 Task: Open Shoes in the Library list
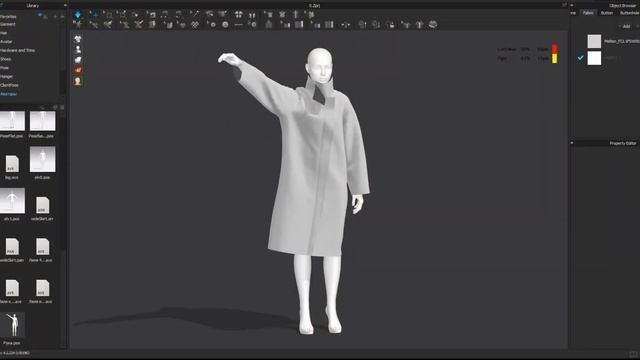click(x=6, y=59)
